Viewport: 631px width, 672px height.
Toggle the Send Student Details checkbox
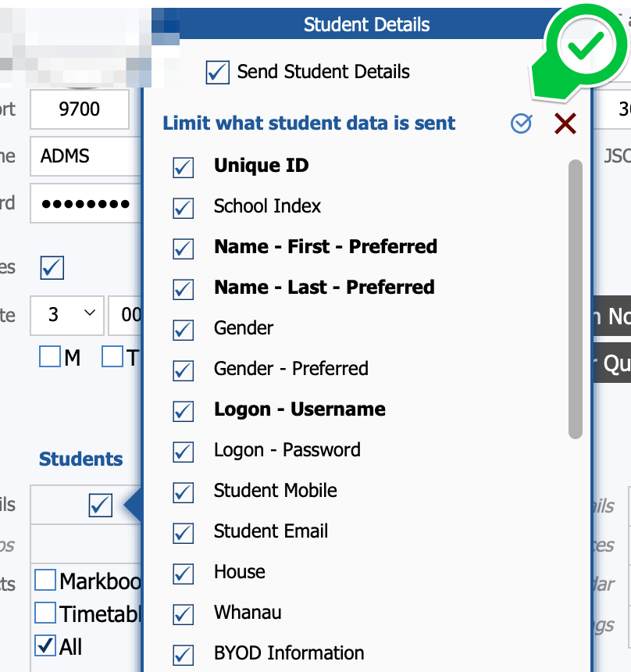click(217, 73)
